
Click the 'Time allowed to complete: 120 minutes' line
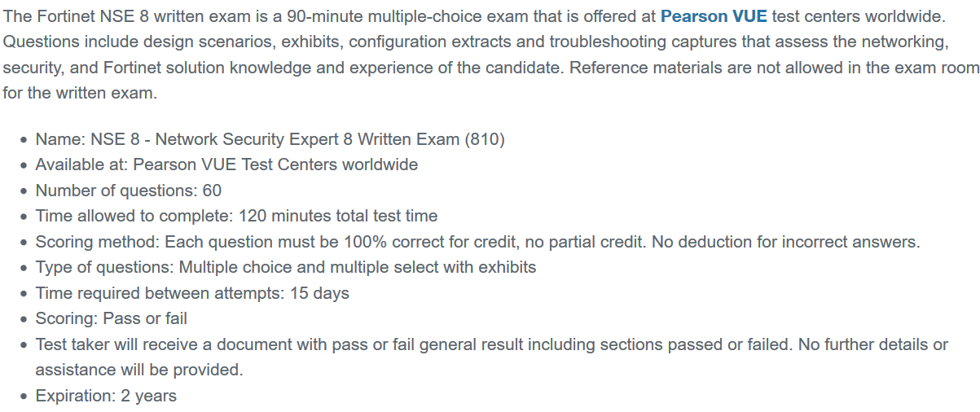click(236, 216)
